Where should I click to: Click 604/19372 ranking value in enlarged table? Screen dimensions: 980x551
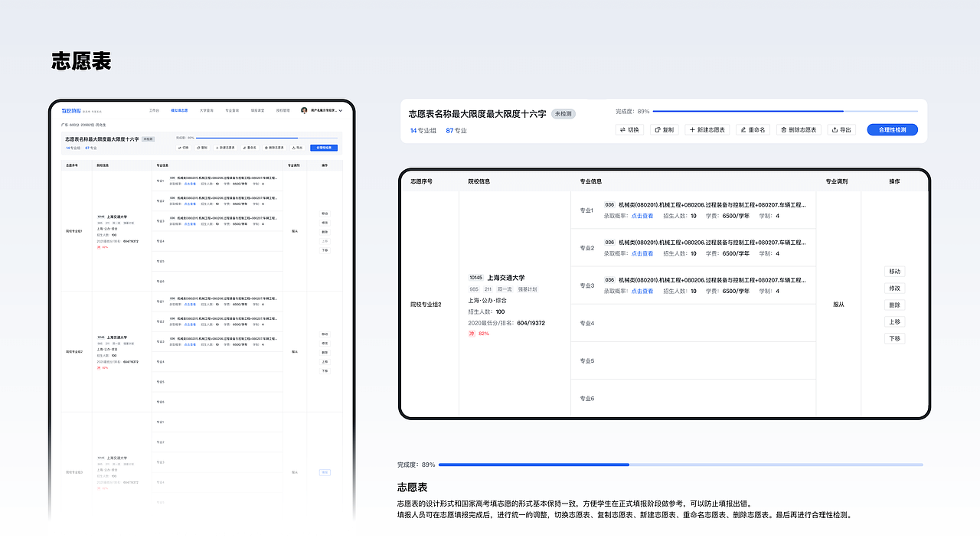531,323
